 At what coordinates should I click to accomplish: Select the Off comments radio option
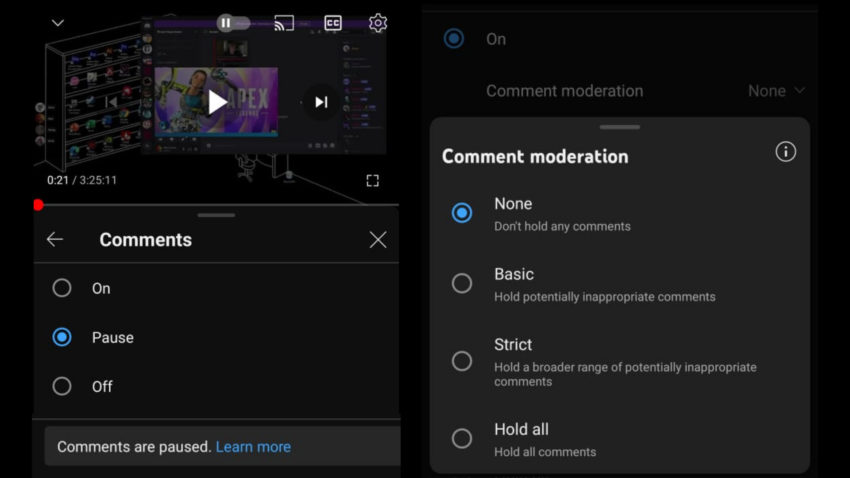coord(62,386)
